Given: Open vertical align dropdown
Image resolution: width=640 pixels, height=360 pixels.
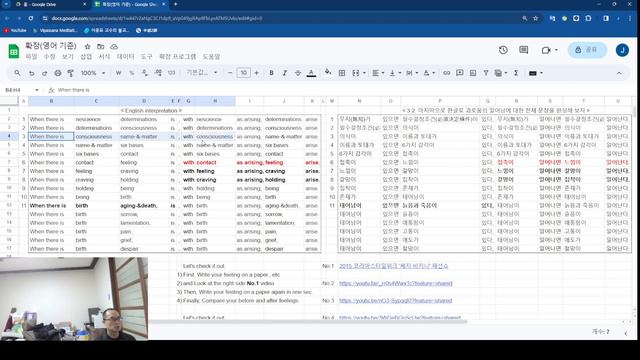Looking at the screenshot, I should coord(394,73).
